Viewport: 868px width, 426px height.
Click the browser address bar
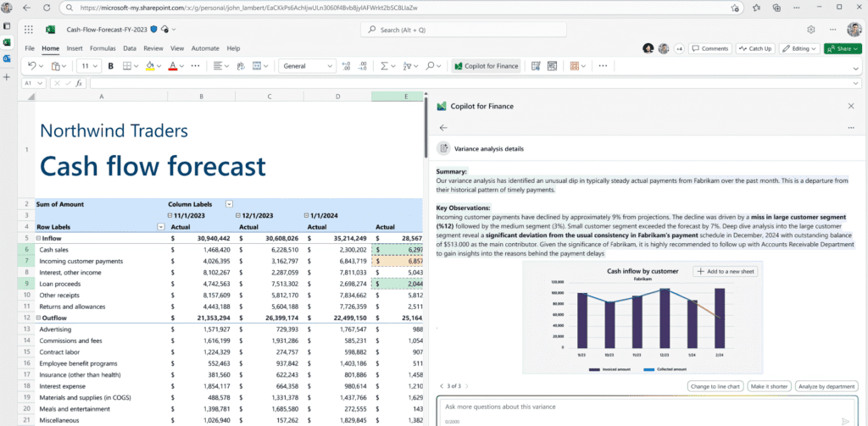(401, 8)
